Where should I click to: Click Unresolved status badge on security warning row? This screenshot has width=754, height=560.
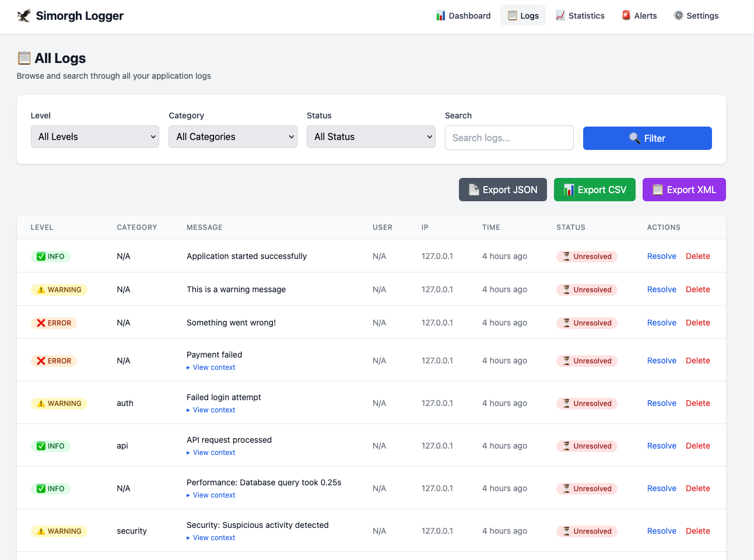click(587, 531)
